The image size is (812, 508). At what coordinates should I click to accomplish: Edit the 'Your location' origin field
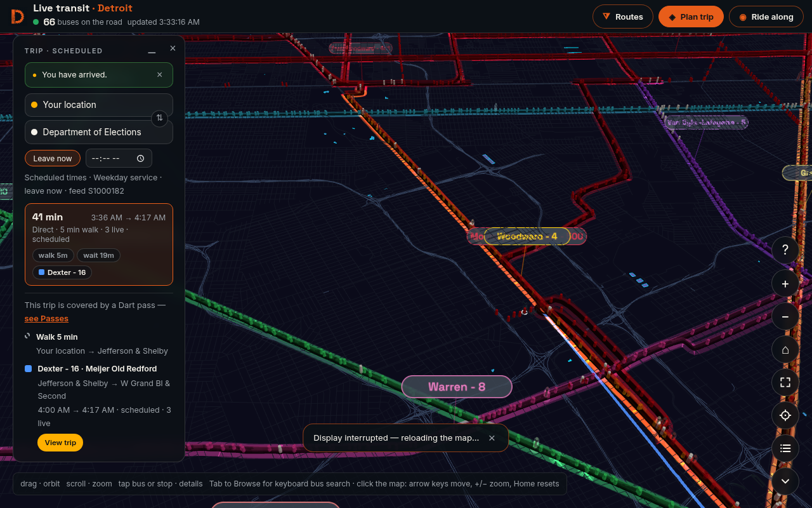click(x=99, y=105)
